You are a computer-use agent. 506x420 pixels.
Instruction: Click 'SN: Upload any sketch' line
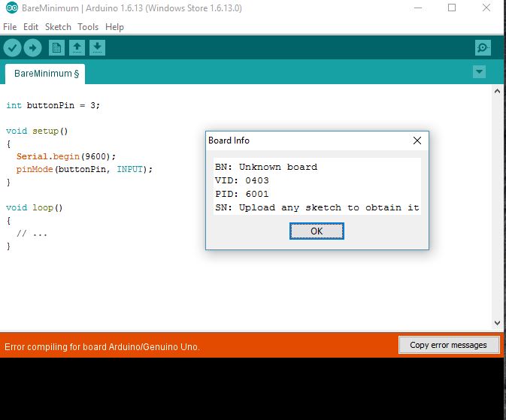point(317,207)
